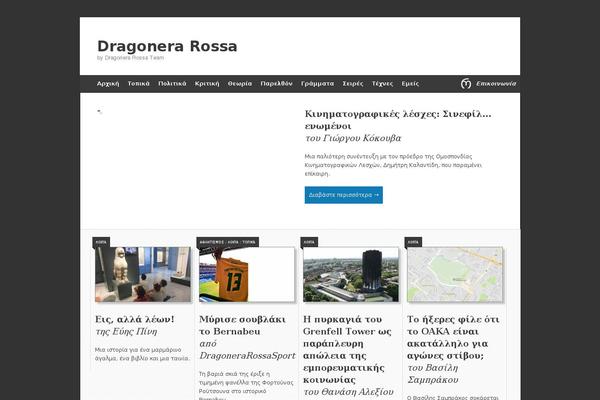Open the Θεωρία menu item
Image resolution: width=600 pixels, height=400 pixels.
point(240,83)
